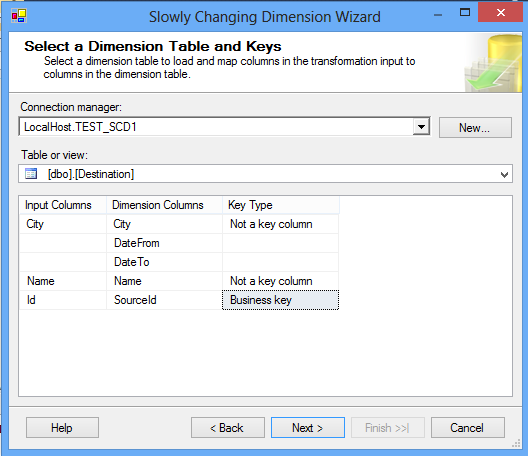
Task: Select the Key Type cell for City
Action: (280, 224)
